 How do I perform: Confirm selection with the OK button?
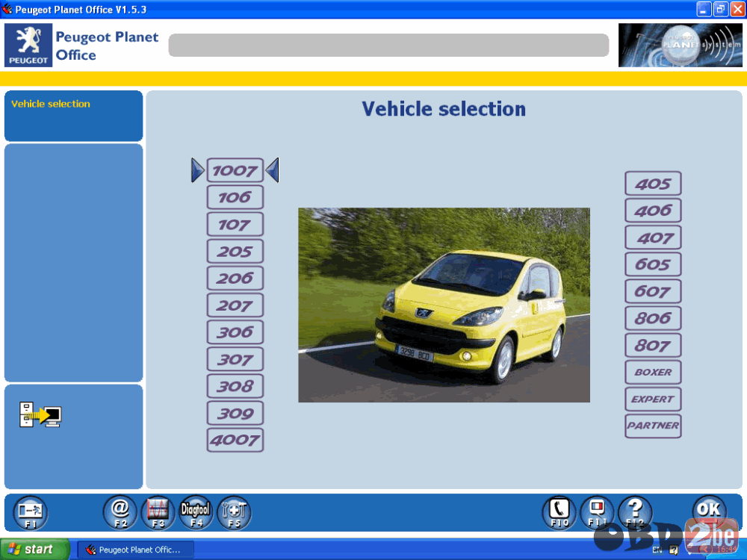coord(709,511)
